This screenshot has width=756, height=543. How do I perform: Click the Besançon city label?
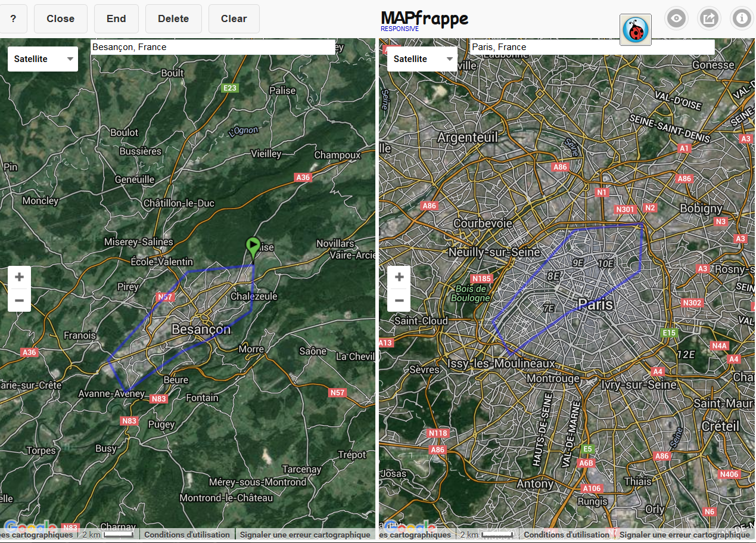click(201, 330)
